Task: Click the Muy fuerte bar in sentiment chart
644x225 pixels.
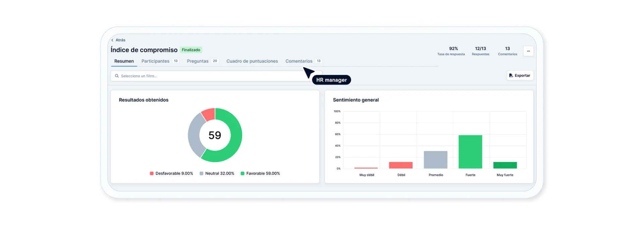Action: pyautogui.click(x=505, y=165)
